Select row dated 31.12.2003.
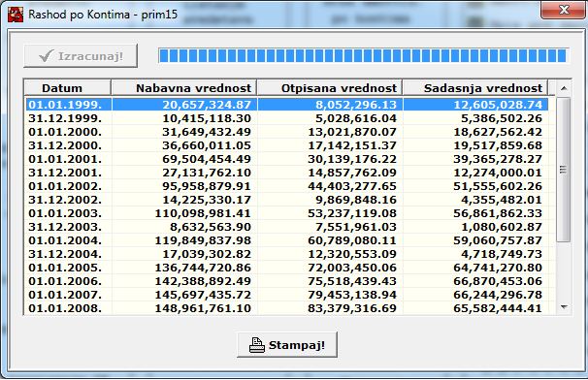 287,227
